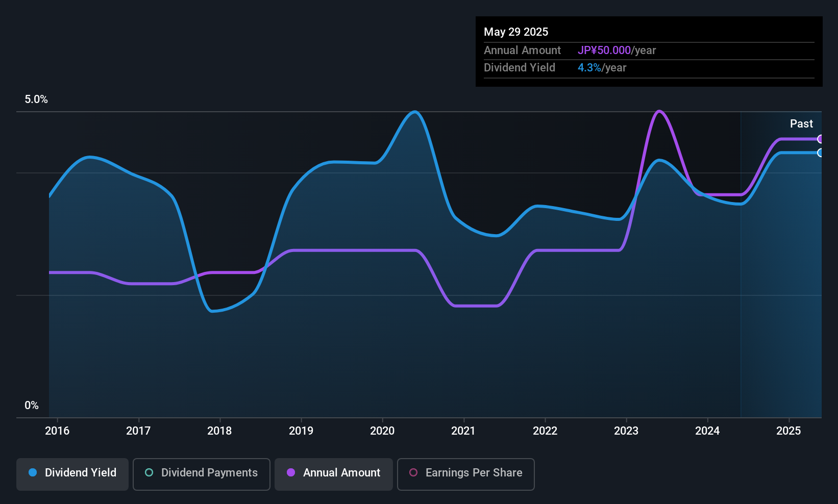Image resolution: width=838 pixels, height=504 pixels.
Task: Click the blue Dividend Yield legend dot
Action: [x=33, y=473]
